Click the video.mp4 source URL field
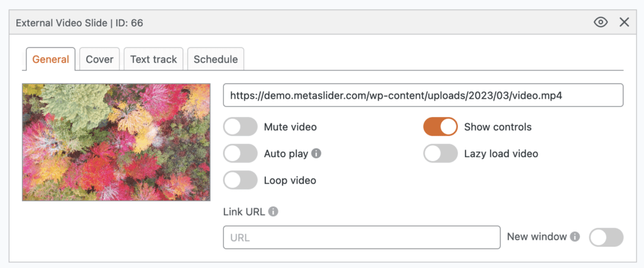Viewport: 644px width, 268px height. pyautogui.click(x=423, y=96)
